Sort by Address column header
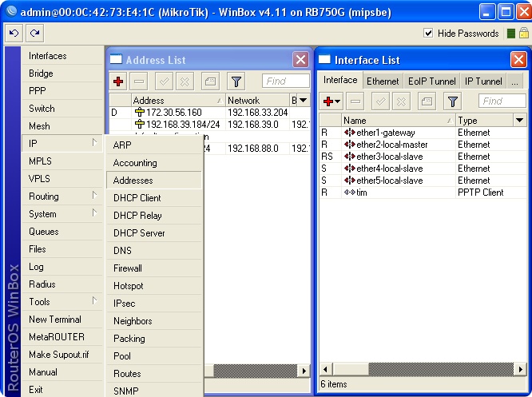532x397 pixels. pyautogui.click(x=178, y=100)
